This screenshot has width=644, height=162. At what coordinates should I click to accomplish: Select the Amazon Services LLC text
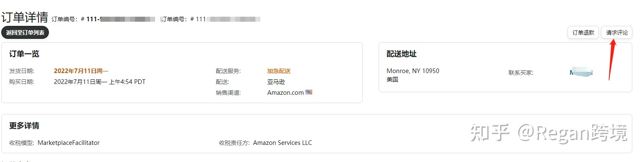pos(283,143)
